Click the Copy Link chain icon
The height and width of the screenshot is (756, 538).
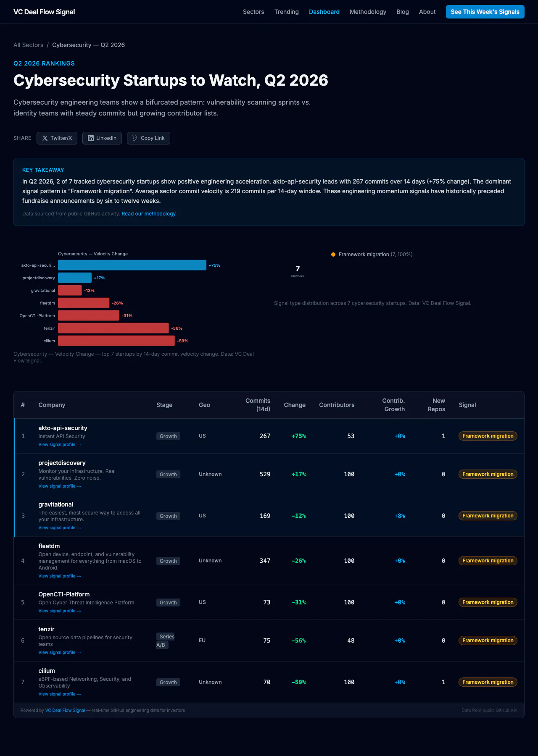[134, 138]
